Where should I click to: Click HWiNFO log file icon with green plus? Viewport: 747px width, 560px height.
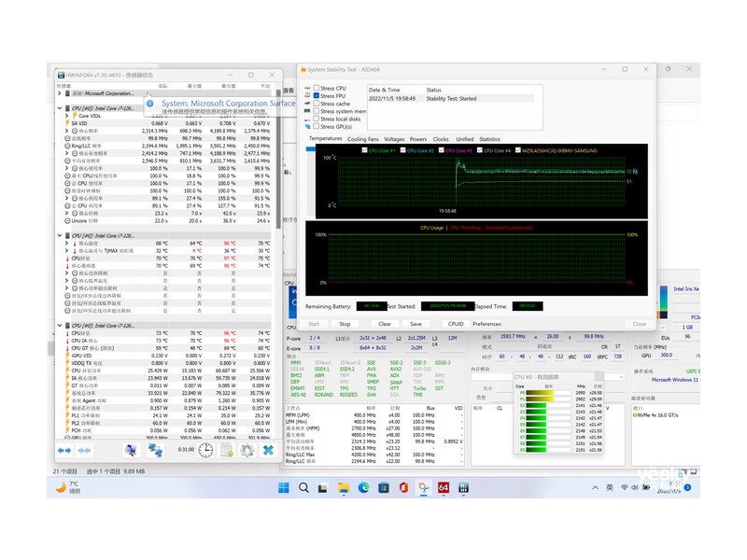click(227, 450)
